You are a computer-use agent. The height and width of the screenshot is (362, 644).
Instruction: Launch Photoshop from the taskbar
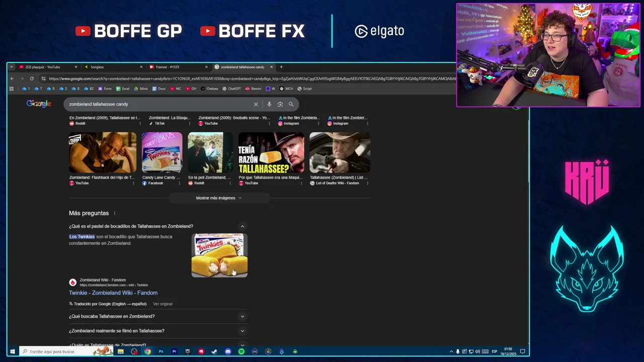pos(161,351)
